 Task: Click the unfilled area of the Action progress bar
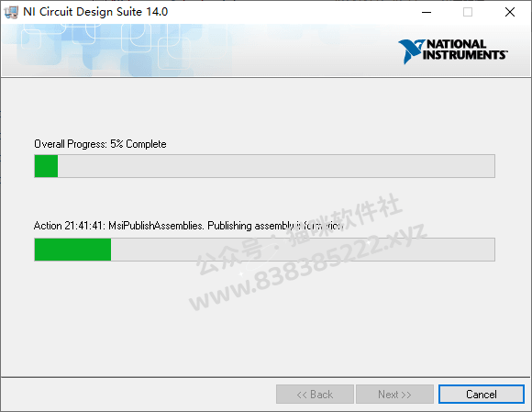[x=303, y=250]
